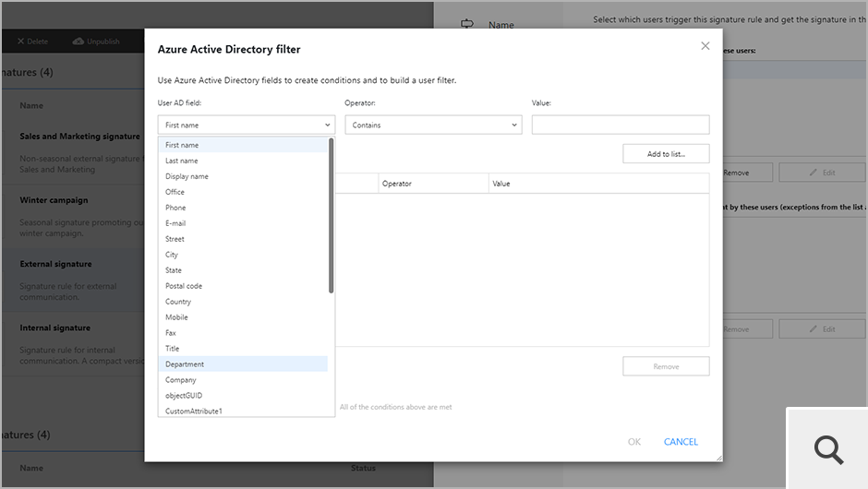
Task: Choose Company from the field list
Action: 243,380
